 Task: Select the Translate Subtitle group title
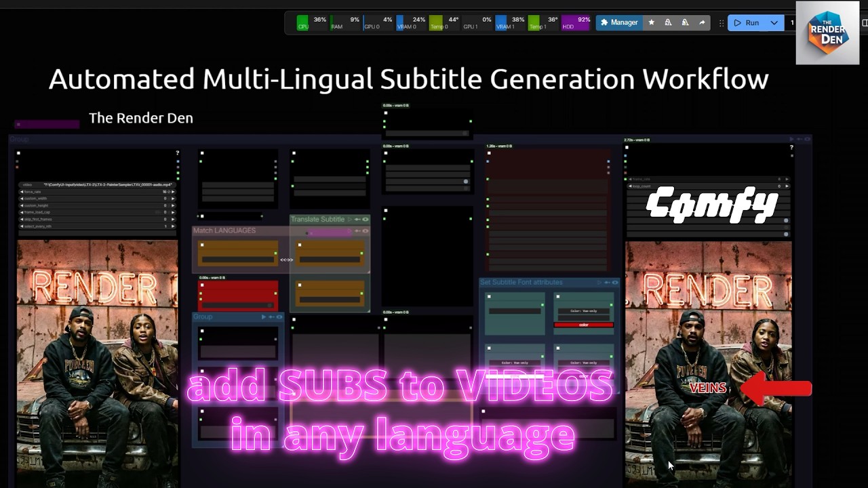click(318, 220)
